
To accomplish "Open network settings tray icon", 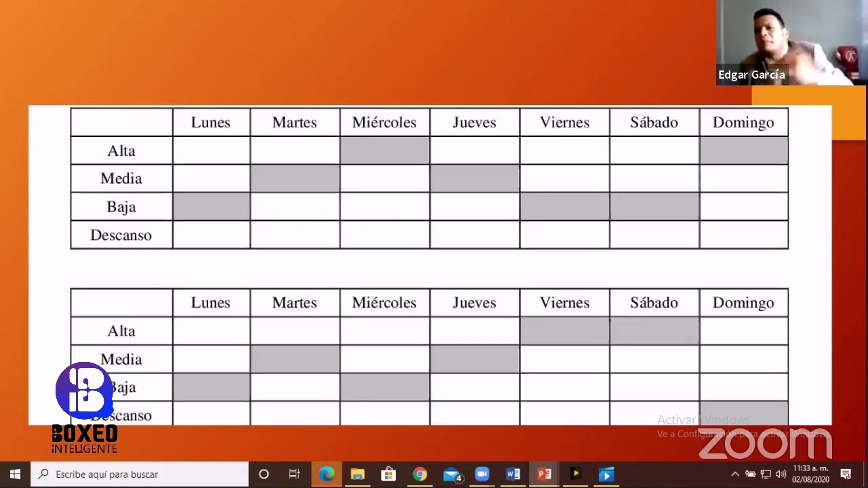I will tap(766, 474).
